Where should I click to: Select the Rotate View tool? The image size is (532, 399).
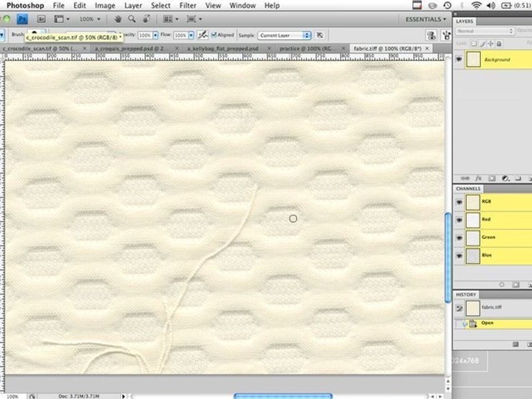pyautogui.click(x=146, y=19)
